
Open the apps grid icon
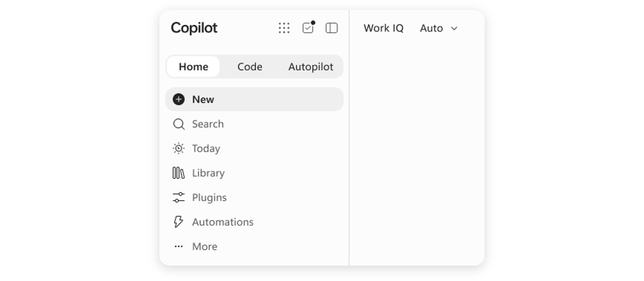click(x=284, y=28)
